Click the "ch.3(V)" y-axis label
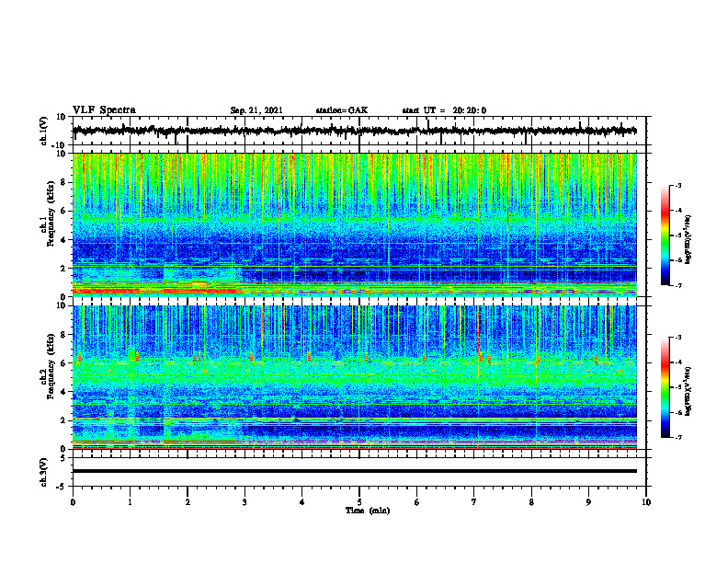 [x=44, y=473]
